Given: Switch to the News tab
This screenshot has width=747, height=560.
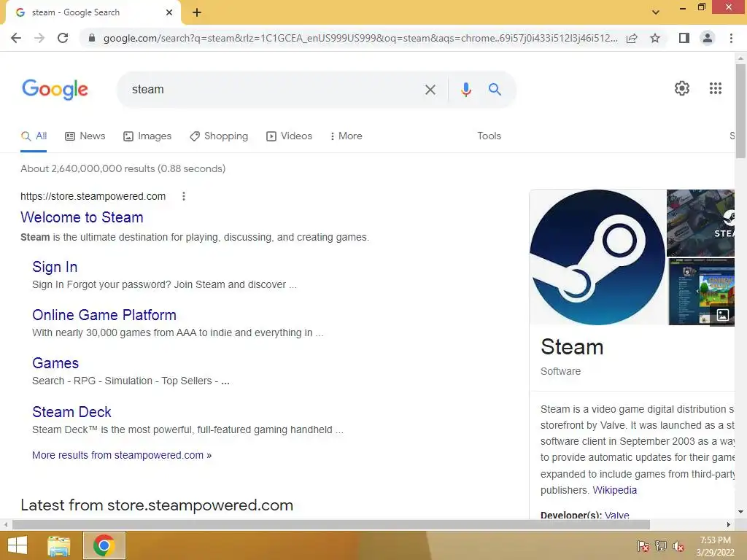Looking at the screenshot, I should point(85,136).
